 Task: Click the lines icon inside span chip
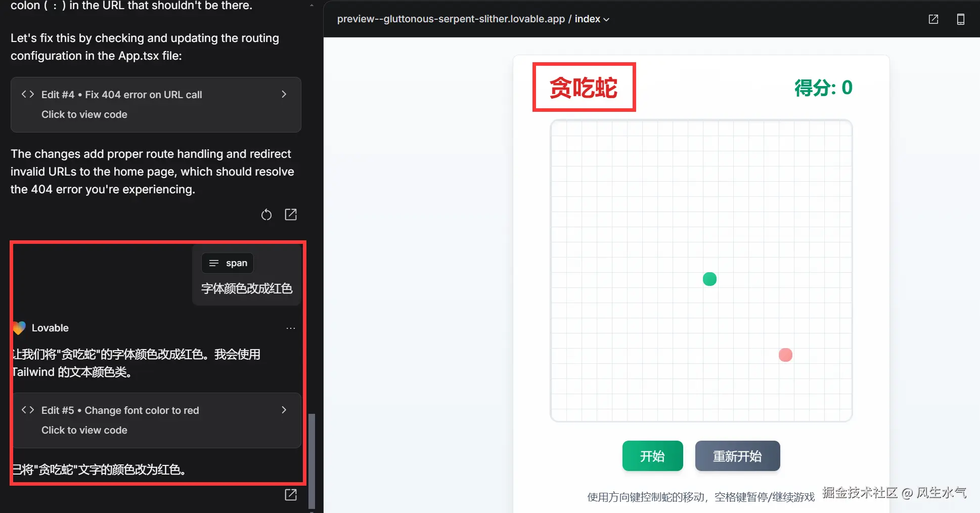[214, 263]
